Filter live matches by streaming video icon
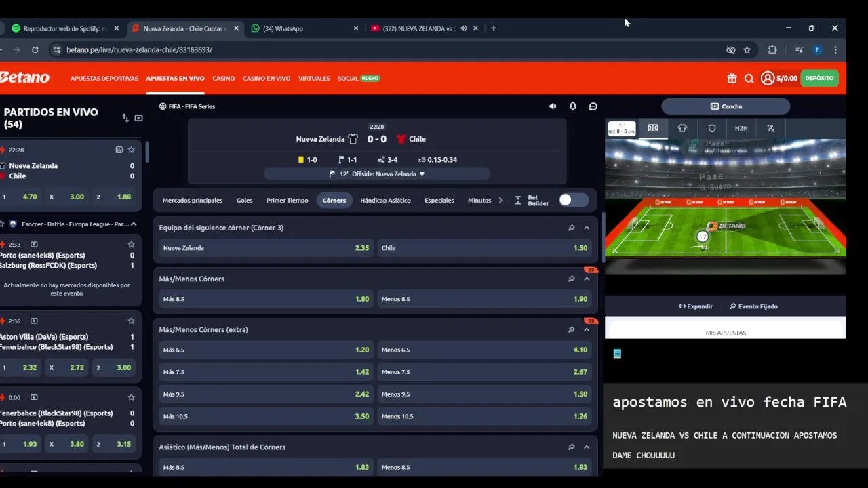 coord(139,118)
